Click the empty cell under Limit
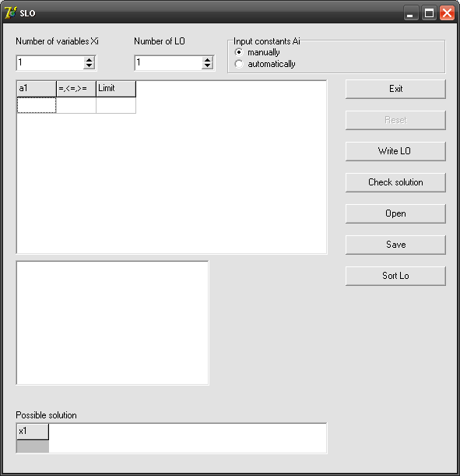The image size is (460, 476). click(116, 105)
